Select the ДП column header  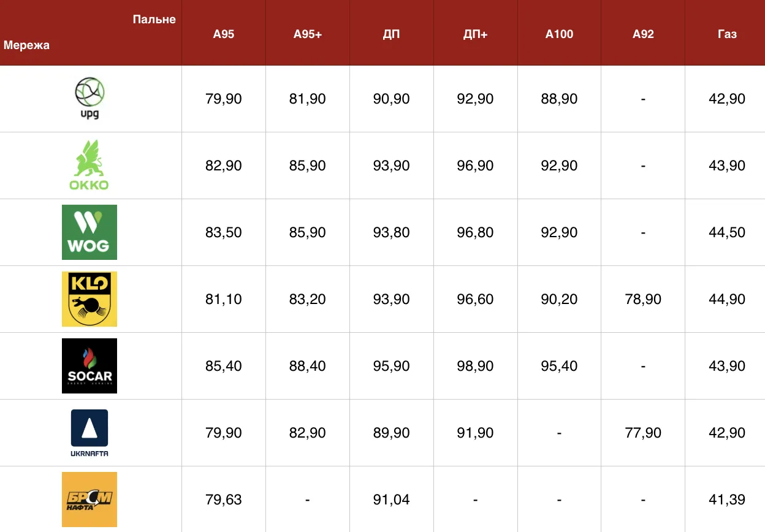point(392,34)
